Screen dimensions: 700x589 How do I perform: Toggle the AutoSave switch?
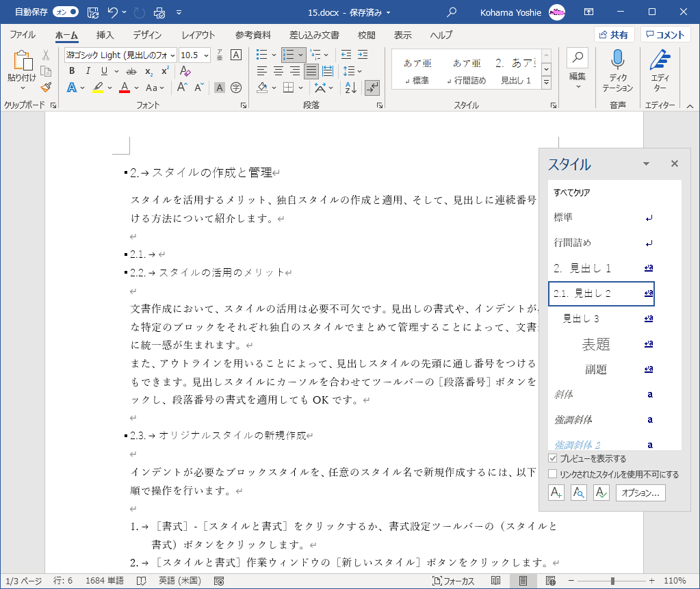(66, 12)
